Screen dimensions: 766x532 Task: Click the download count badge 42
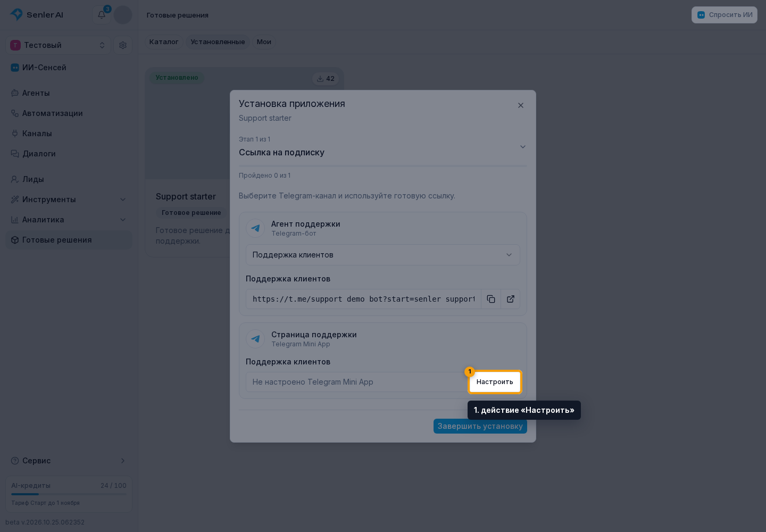pyautogui.click(x=326, y=79)
